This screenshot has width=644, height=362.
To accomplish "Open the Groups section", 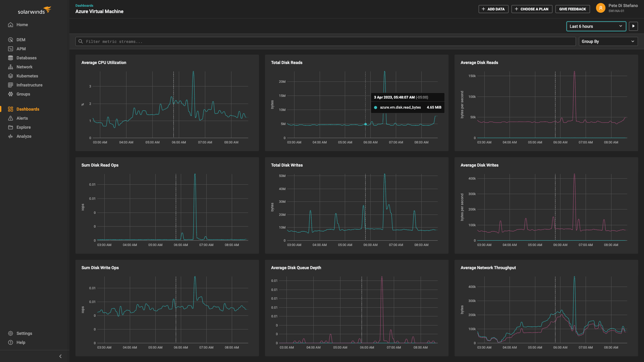I will 11,94.
